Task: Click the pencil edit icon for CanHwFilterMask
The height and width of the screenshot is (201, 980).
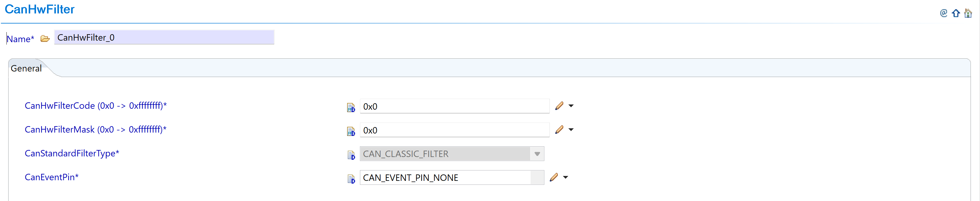Action: pos(559,130)
